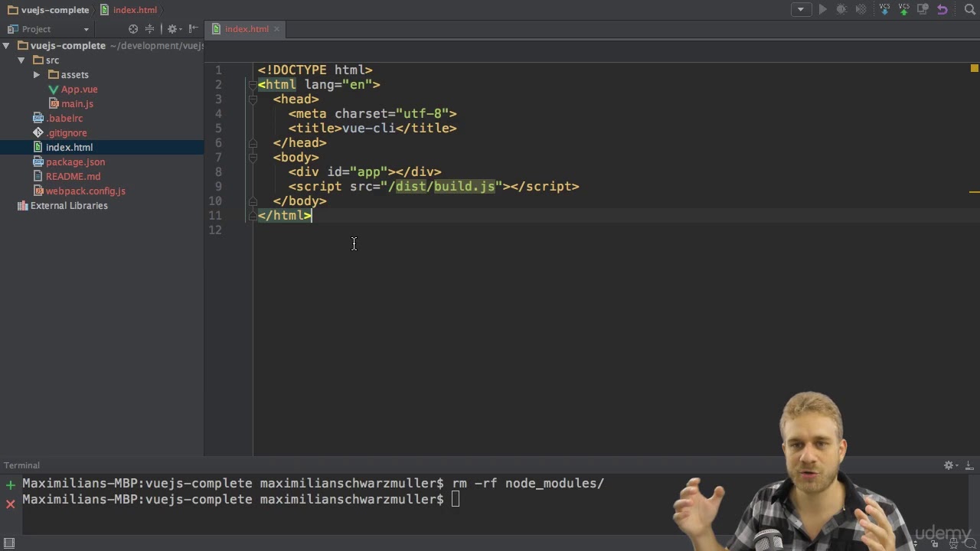Image resolution: width=980 pixels, height=551 pixels.
Task: Click VCS Update Project blue arrow
Action: 884,10
